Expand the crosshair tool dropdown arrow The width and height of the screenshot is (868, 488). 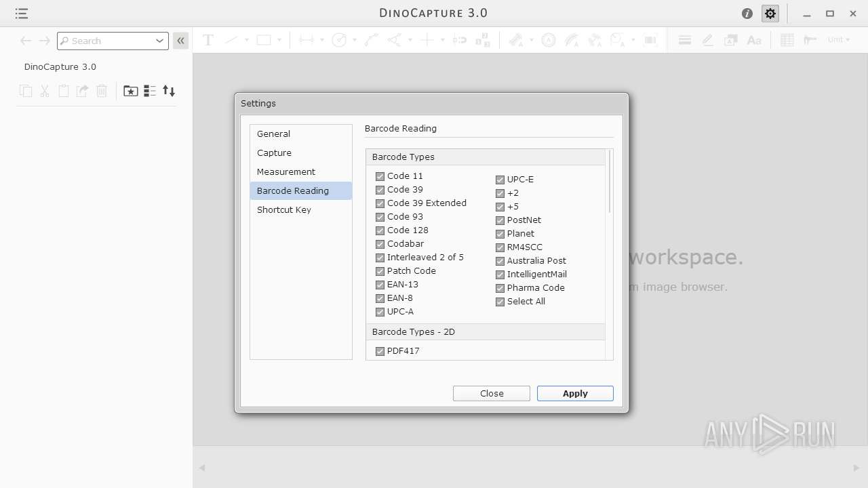point(442,40)
